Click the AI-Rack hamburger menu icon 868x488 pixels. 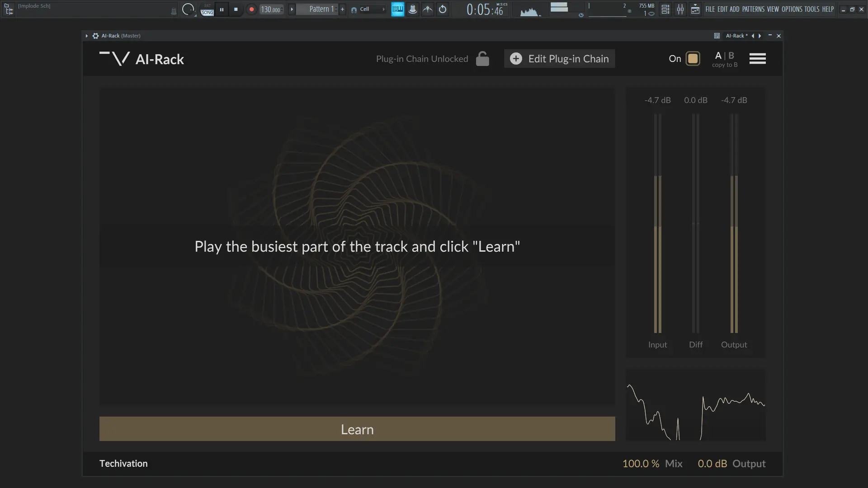[x=757, y=59]
